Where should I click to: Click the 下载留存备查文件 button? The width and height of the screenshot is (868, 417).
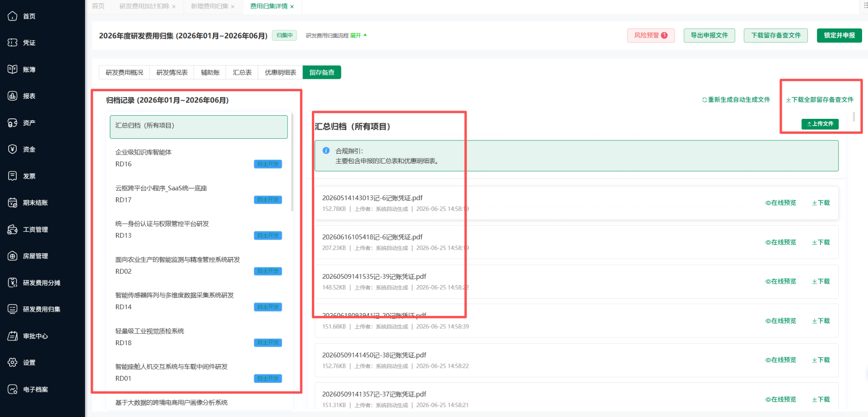[x=776, y=35]
